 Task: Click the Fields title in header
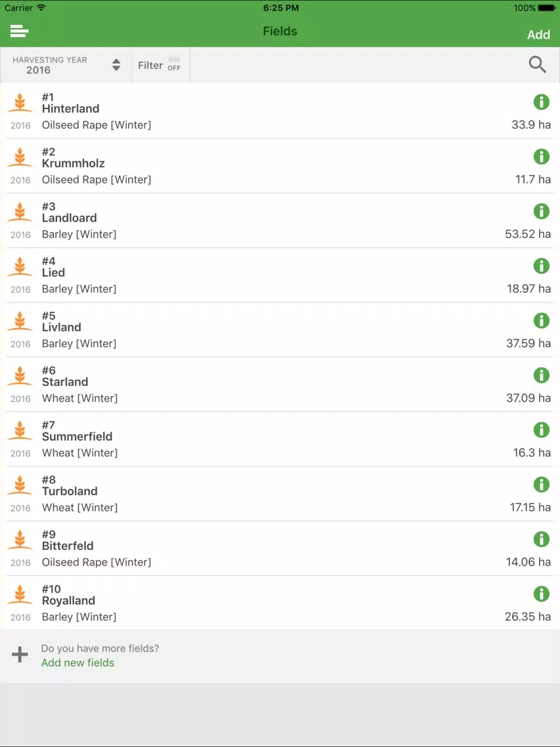[280, 32]
